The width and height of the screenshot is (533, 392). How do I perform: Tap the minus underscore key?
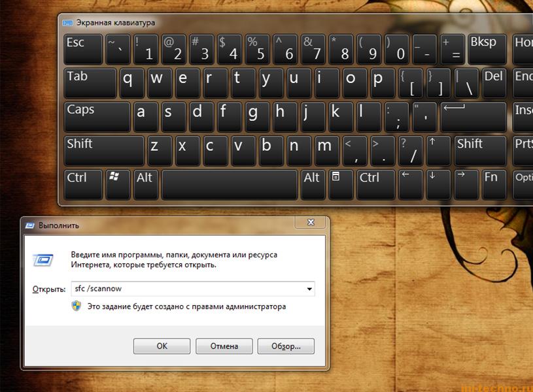(x=424, y=49)
